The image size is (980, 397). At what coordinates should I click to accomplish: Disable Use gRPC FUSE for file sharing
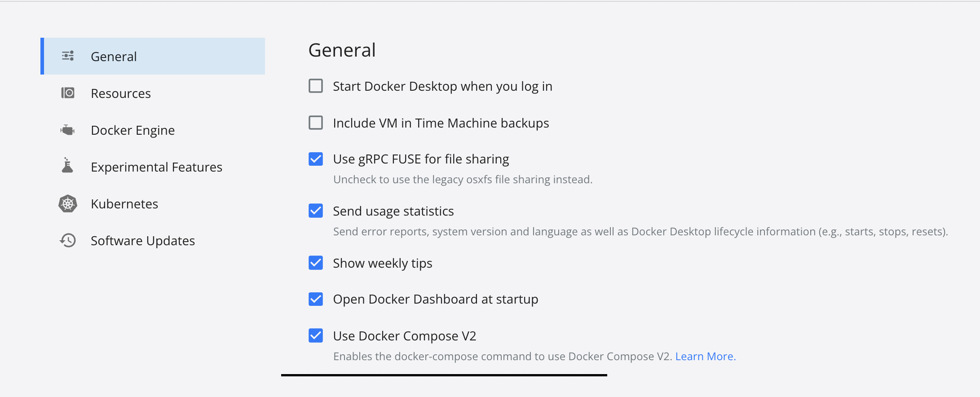click(x=316, y=159)
